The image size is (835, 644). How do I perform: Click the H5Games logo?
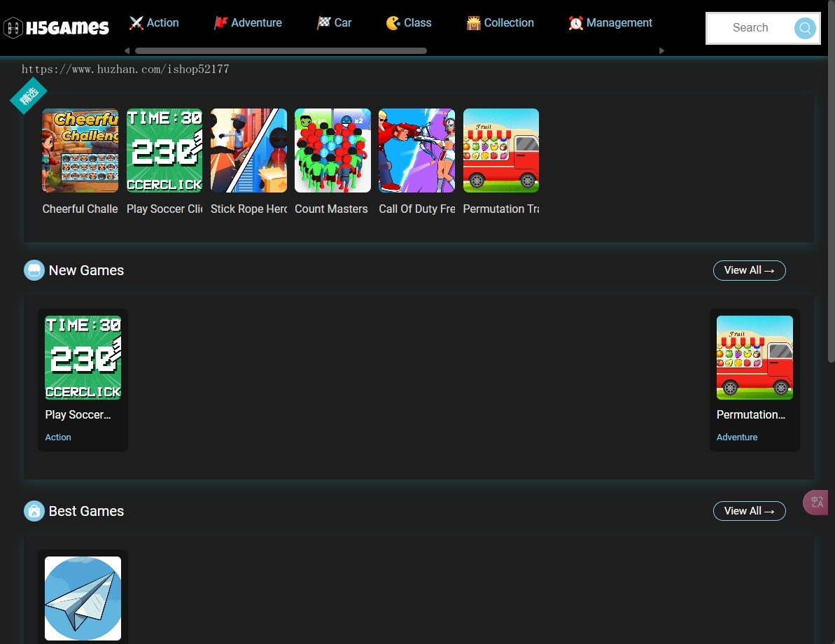56,27
